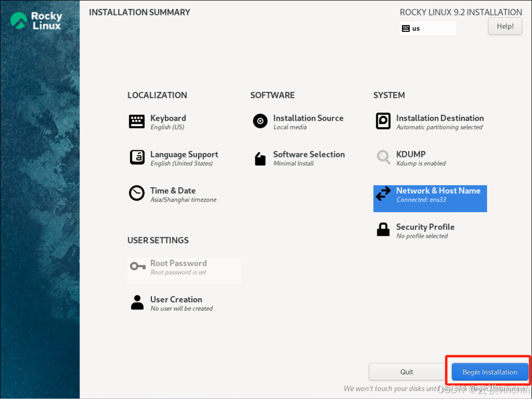Screen dimensions: 532x399
Task: Click the ROCKY LINUX 9.2 INSTALLATION title
Action: click(461, 12)
